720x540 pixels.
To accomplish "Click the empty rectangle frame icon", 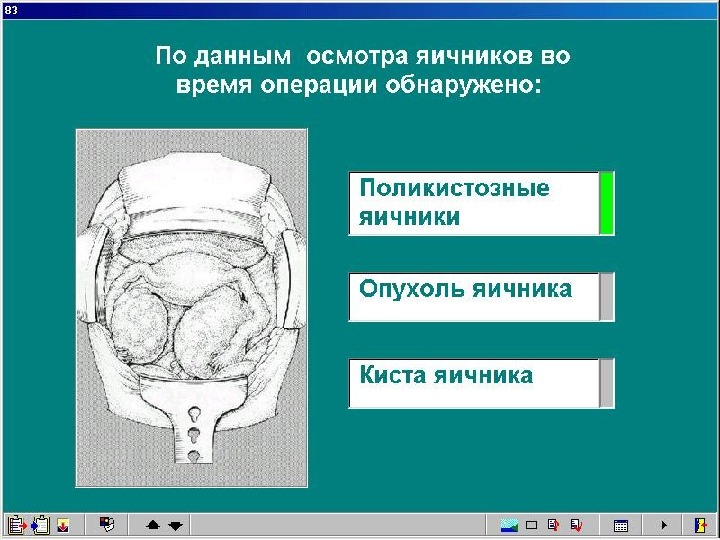I will [x=531, y=525].
